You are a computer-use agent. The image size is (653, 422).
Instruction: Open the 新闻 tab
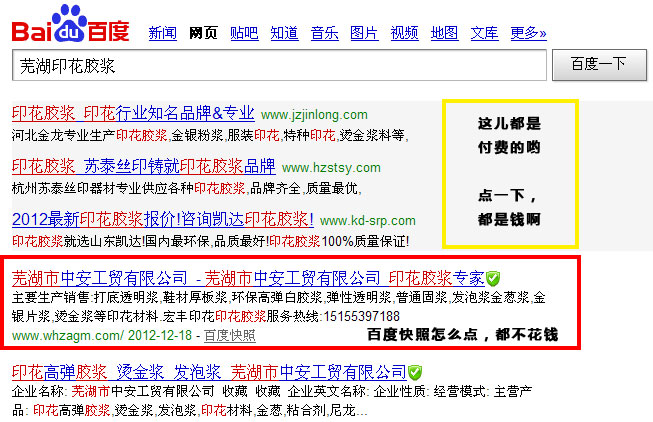162,33
